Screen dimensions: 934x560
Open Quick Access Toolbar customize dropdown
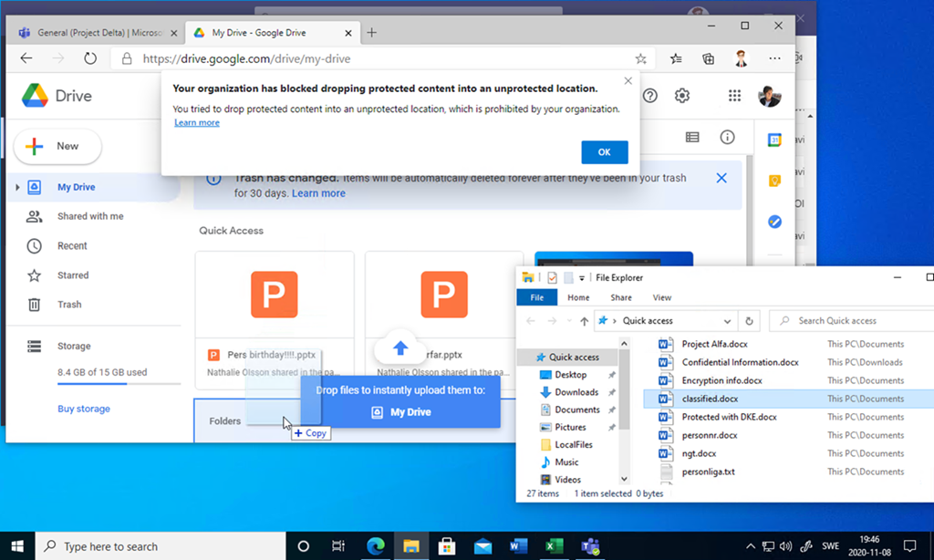click(582, 278)
